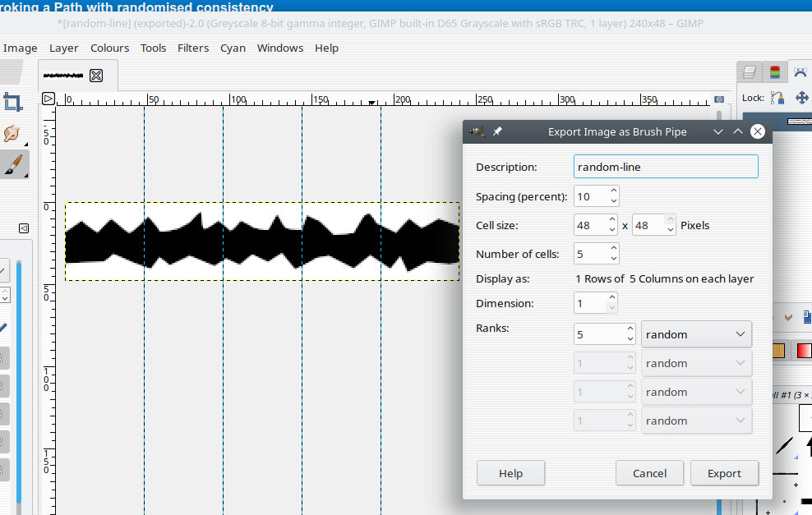Click the Export button in the dialog
Image resolution: width=812 pixels, height=515 pixels.
click(x=724, y=473)
